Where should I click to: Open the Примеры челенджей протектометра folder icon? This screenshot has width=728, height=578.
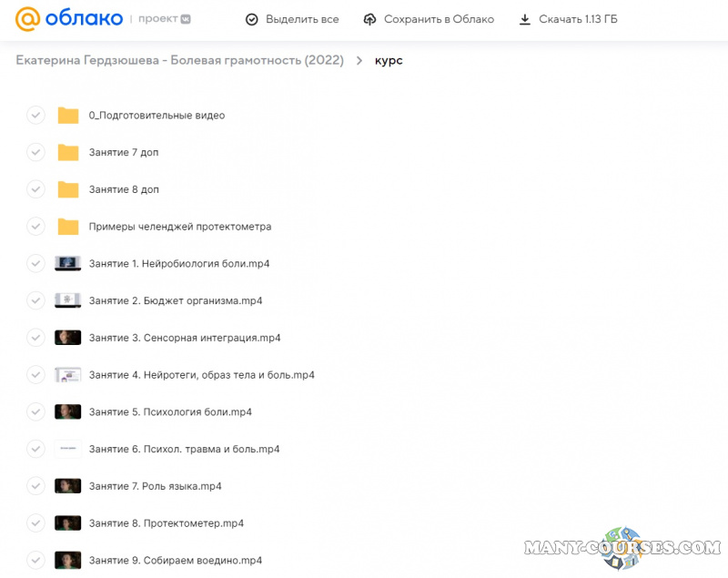(x=68, y=227)
